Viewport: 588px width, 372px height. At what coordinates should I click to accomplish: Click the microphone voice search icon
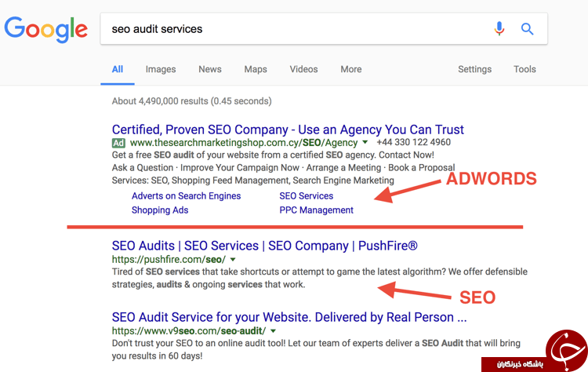(x=499, y=28)
